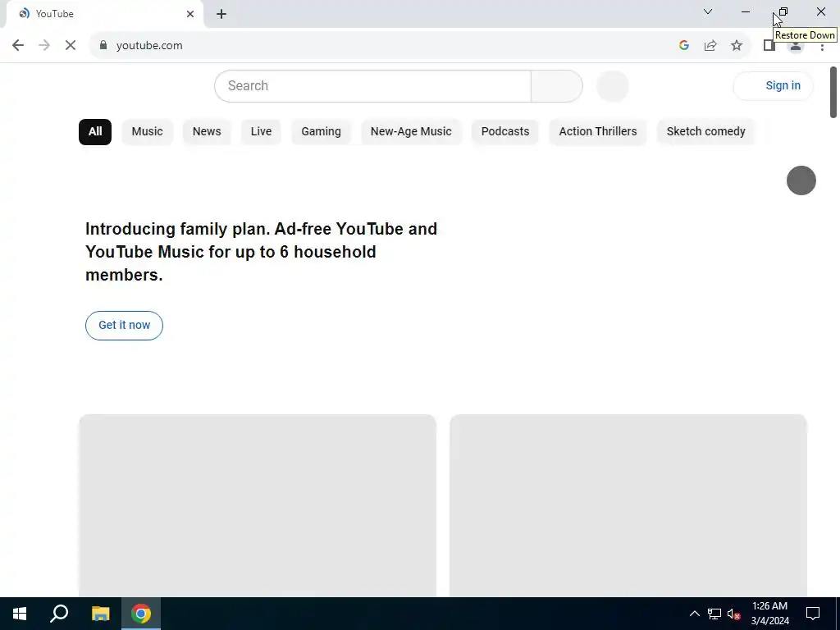The height and width of the screenshot is (630, 840).
Task: Click the page vertical scrollbar thumb
Action: [x=833, y=92]
